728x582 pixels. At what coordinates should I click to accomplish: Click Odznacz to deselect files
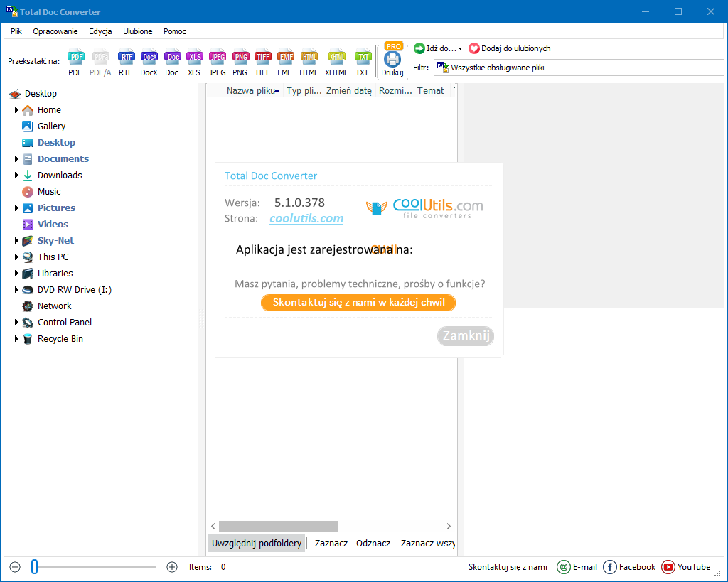(373, 543)
